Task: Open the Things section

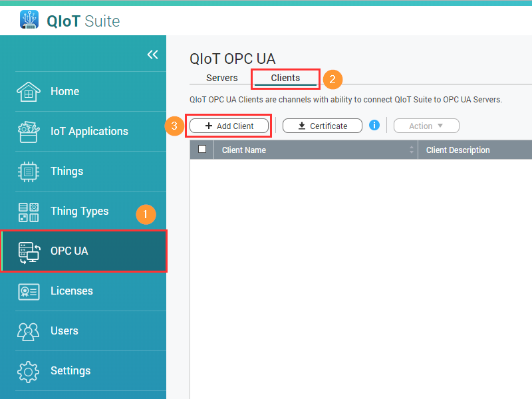Action: 83,172
